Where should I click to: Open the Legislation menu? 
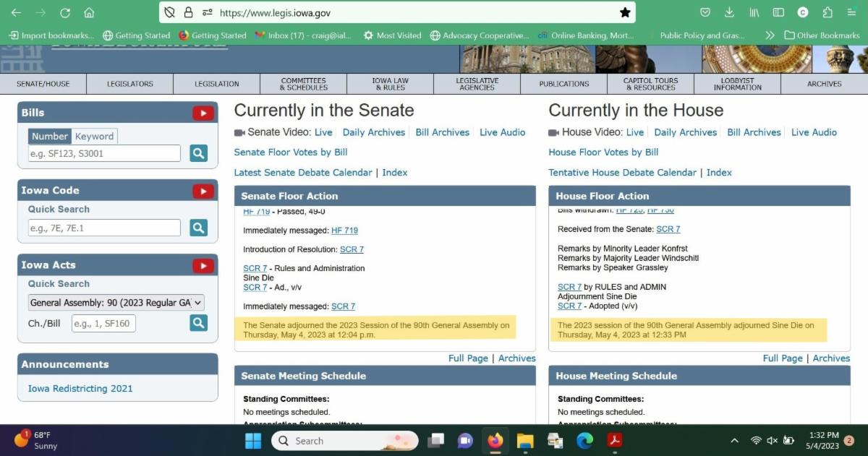click(x=216, y=84)
